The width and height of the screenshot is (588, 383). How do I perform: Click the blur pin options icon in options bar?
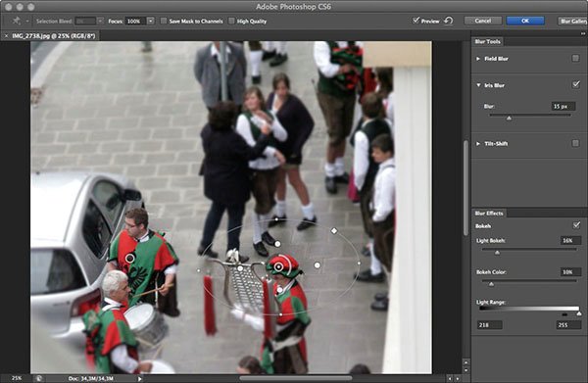(17, 21)
